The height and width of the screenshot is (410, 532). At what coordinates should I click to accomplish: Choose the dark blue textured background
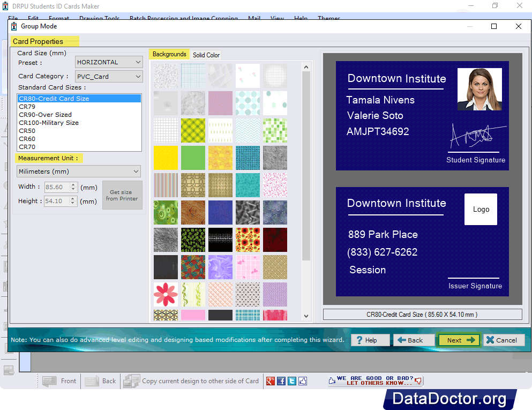tap(221, 212)
